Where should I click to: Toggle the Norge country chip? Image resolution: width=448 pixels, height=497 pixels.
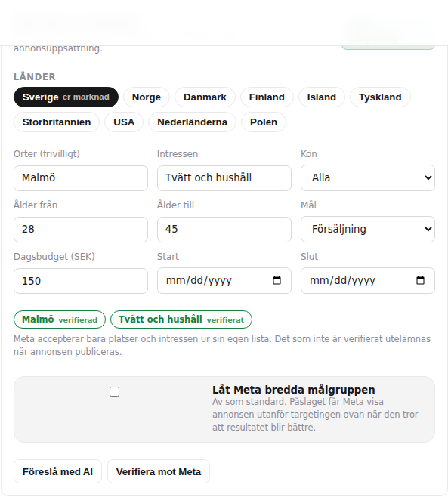(147, 97)
